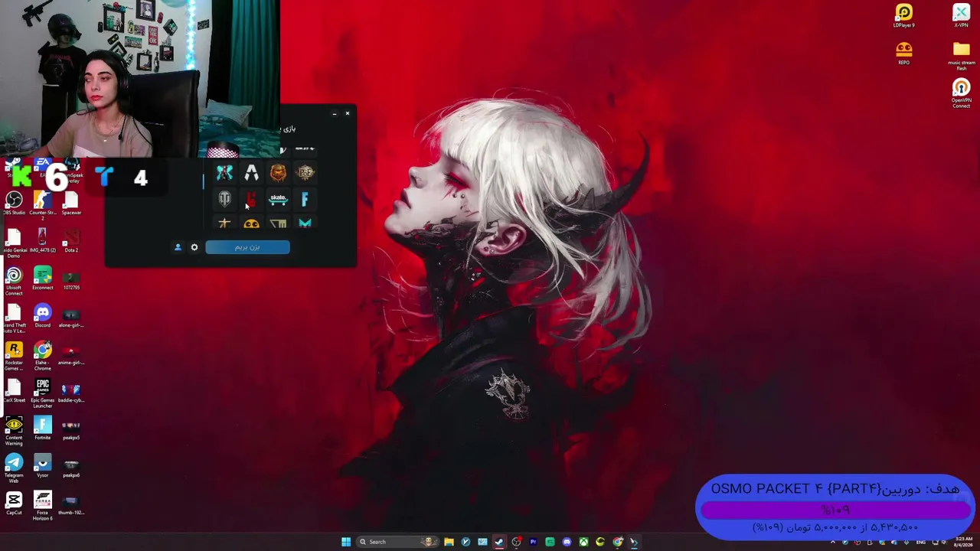Viewport: 980px width, 551px height.
Task: Select the anime-girl image file on desktop
Action: (71, 354)
